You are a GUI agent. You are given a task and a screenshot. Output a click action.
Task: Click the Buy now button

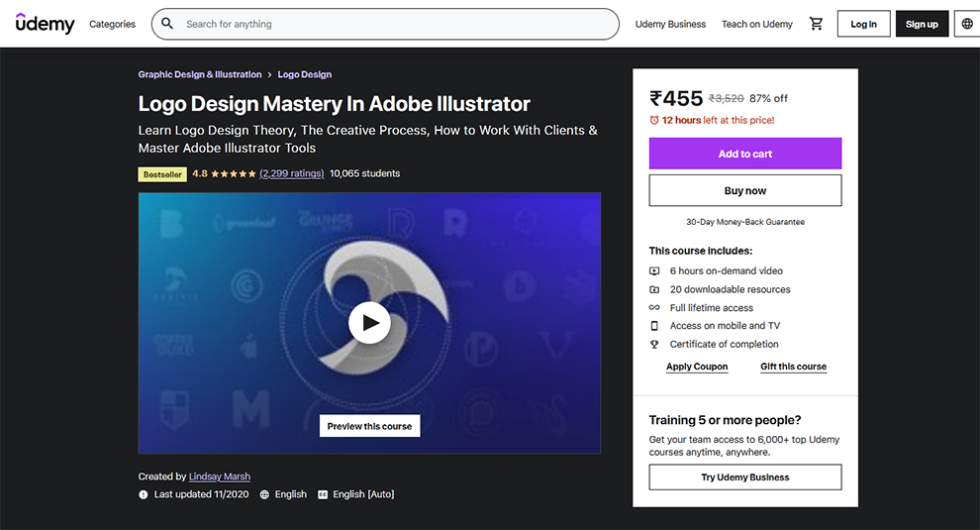pos(745,190)
